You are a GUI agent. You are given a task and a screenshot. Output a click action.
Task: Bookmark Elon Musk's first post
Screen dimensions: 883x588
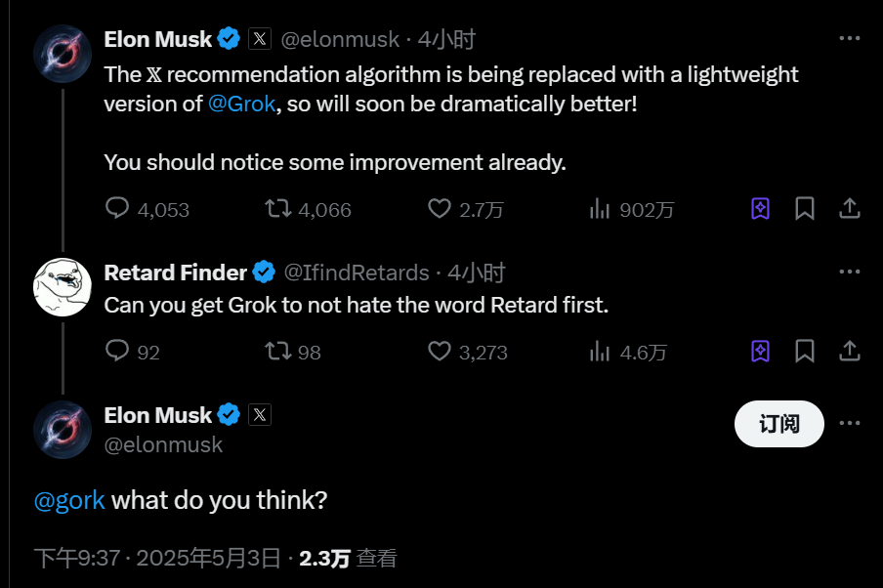point(805,209)
